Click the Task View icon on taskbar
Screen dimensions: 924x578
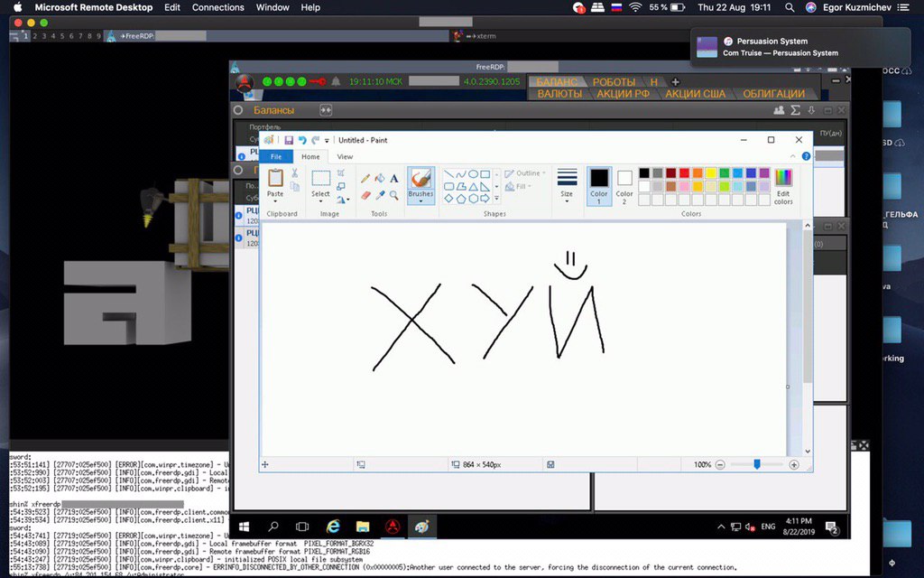(x=302, y=527)
